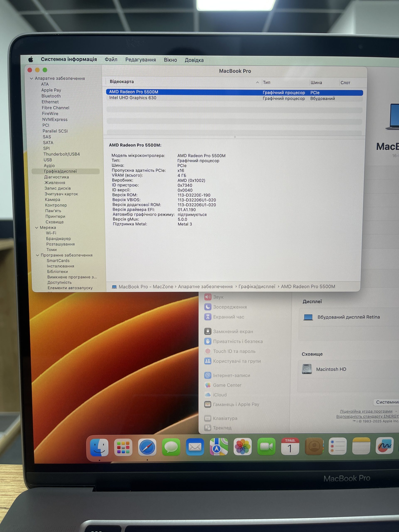Open the Вікно menu
399x532 pixels.
tap(170, 60)
